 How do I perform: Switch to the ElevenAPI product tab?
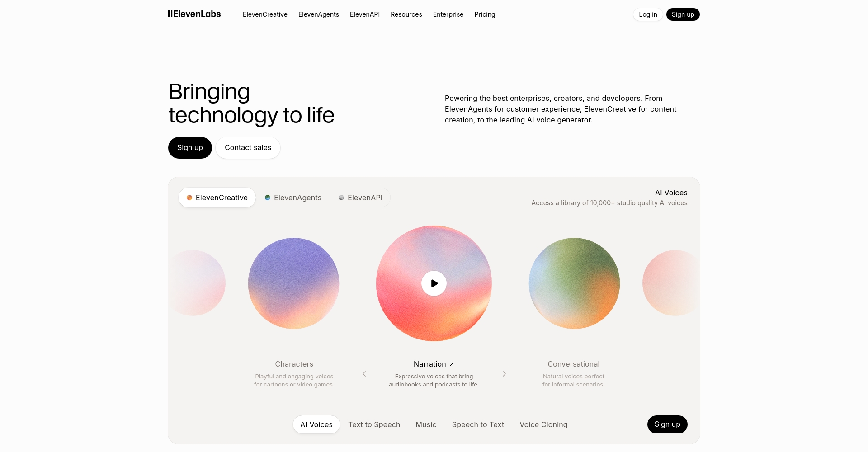click(360, 198)
